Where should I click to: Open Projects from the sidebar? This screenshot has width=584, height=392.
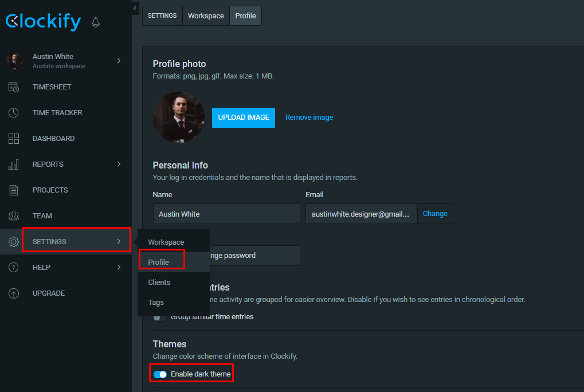pos(50,190)
